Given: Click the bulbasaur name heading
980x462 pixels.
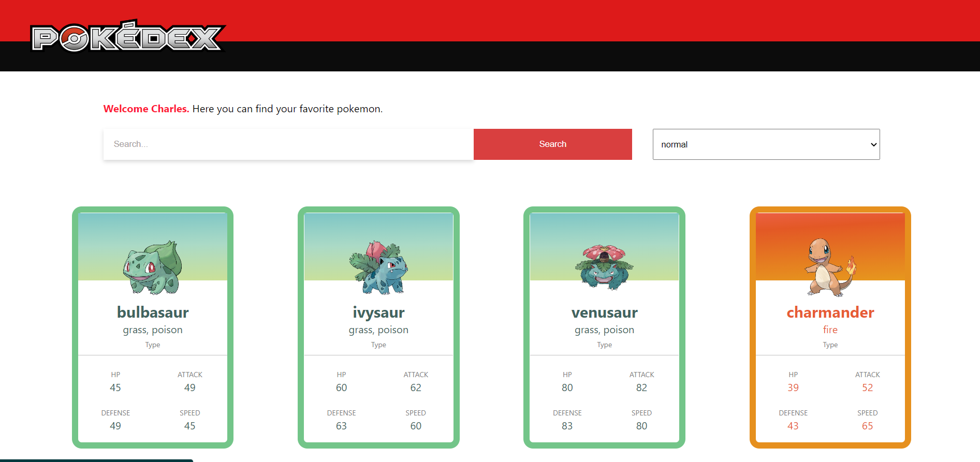Looking at the screenshot, I should click(x=153, y=312).
